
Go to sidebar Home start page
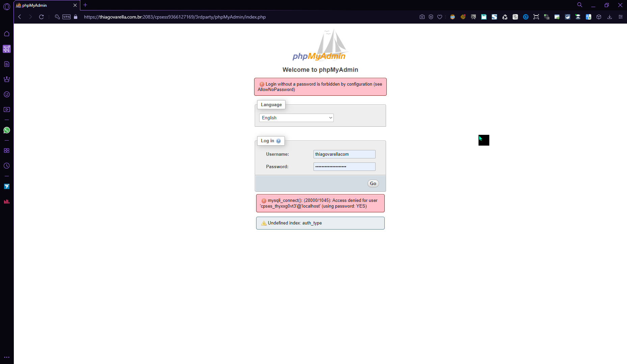pyautogui.click(x=7, y=34)
